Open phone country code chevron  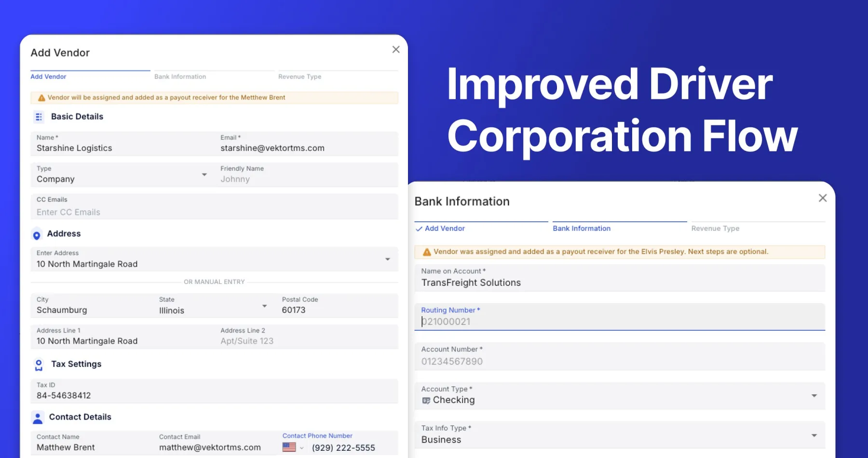[x=302, y=448]
